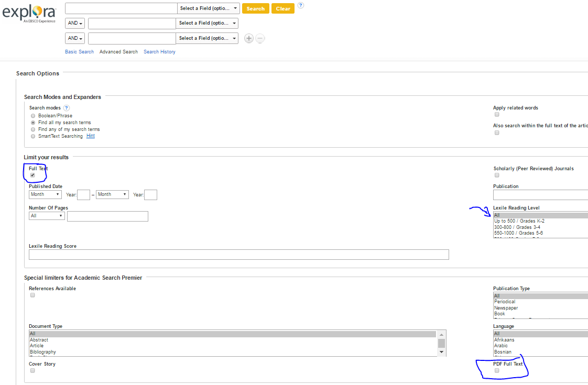The image size is (588, 385).
Task: Click the end Year input field
Action: pyautogui.click(x=151, y=195)
